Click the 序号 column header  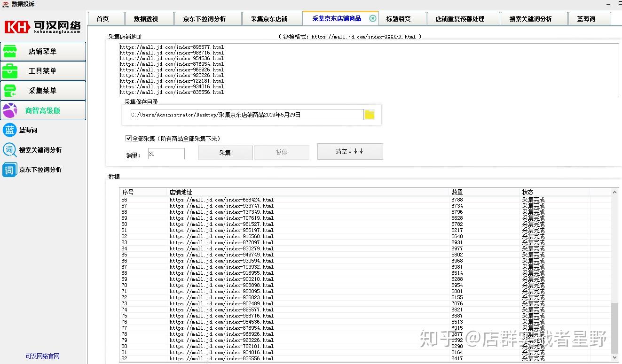(x=144, y=192)
